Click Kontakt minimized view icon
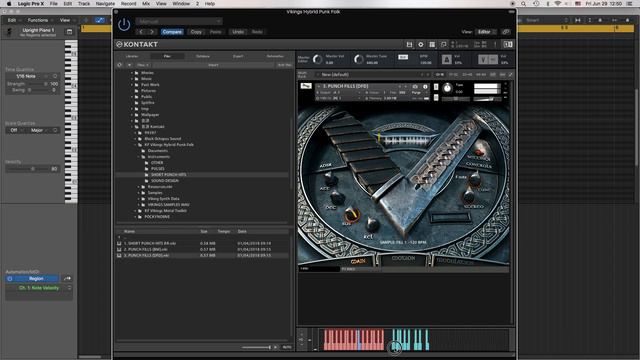The width and height of the screenshot is (640, 360). 444,44
